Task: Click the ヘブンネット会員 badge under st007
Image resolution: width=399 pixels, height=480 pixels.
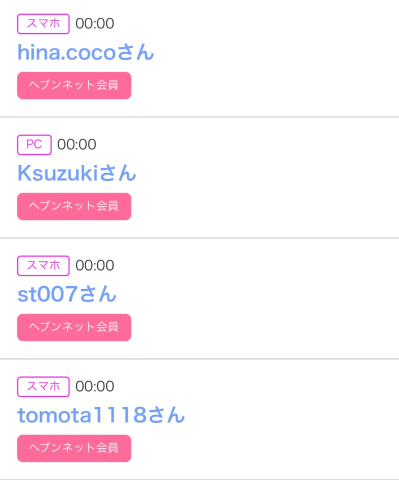Action: [x=74, y=327]
